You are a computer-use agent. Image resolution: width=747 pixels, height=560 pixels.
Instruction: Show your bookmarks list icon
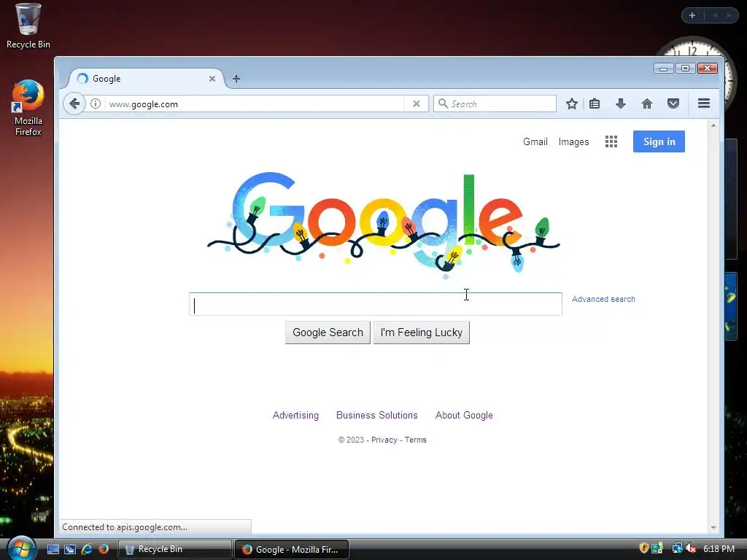coord(595,104)
